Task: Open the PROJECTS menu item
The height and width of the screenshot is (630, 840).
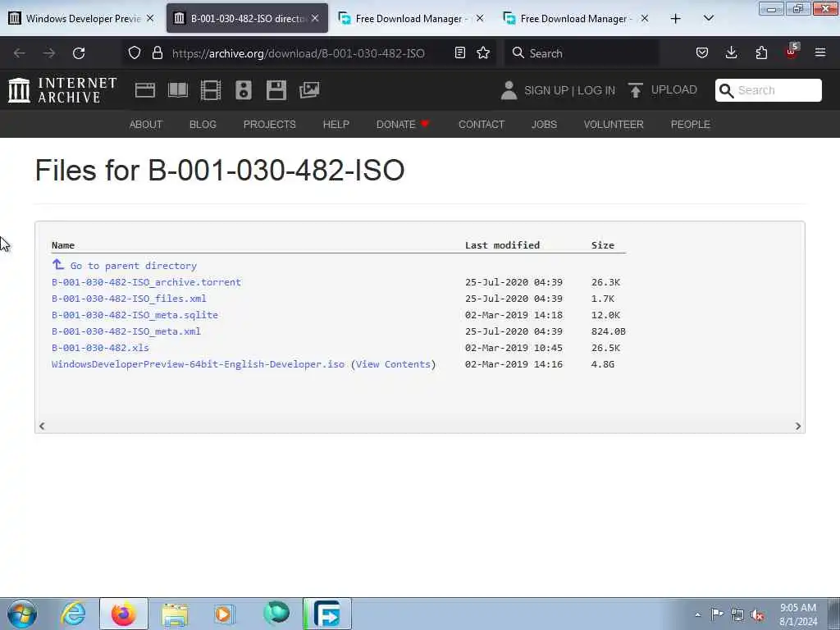Action: click(269, 125)
